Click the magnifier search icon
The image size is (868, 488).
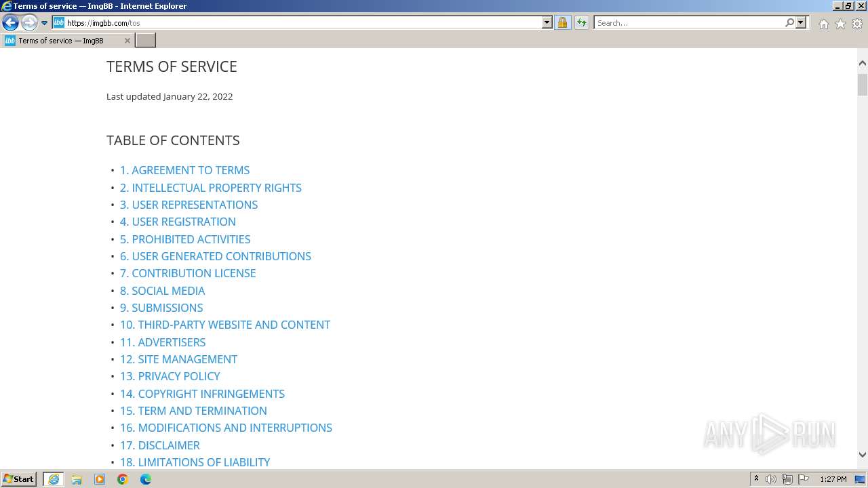click(x=789, y=22)
